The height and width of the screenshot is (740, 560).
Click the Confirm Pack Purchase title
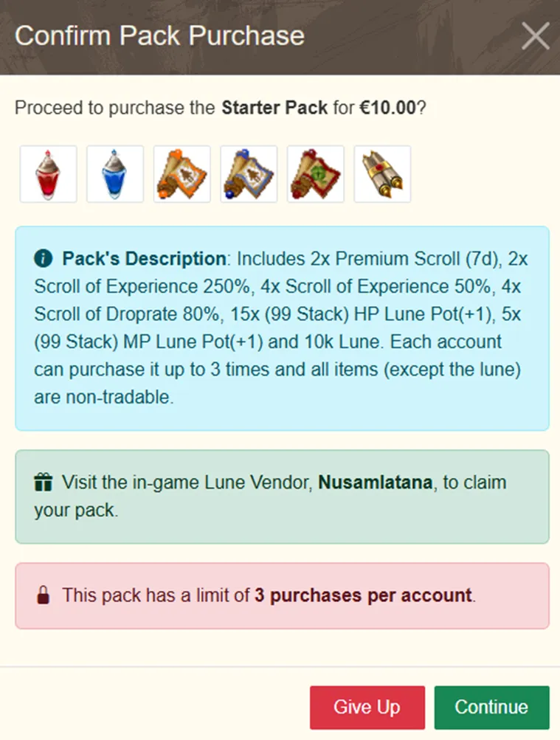[x=159, y=36]
